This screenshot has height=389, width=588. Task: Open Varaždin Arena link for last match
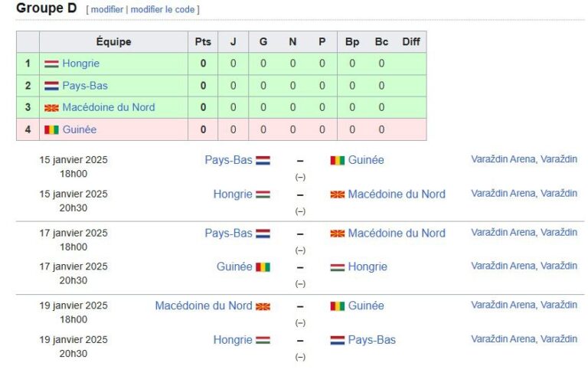[504, 338]
